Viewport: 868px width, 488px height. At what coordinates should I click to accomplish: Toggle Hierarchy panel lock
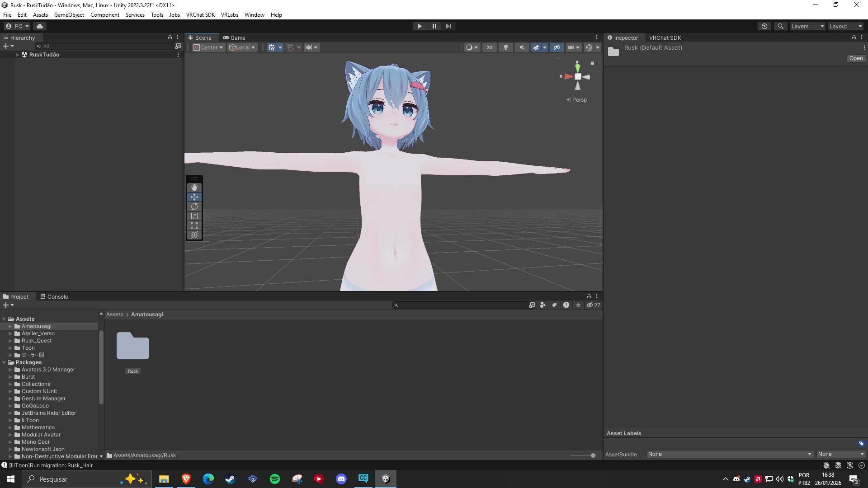point(170,38)
